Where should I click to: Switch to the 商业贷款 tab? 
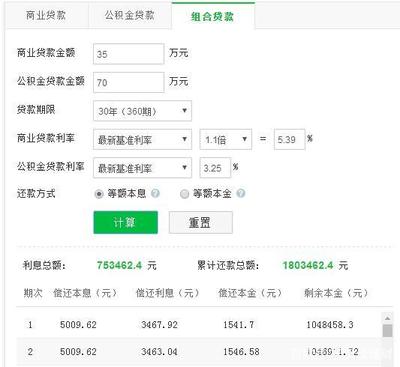(46, 15)
